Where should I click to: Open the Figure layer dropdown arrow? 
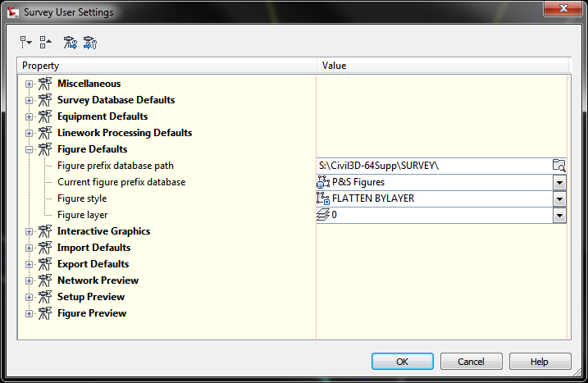(559, 216)
